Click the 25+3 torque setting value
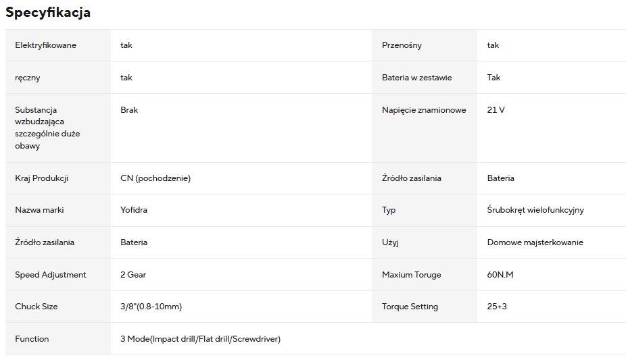Screen dimensions: 626x364 497,307
